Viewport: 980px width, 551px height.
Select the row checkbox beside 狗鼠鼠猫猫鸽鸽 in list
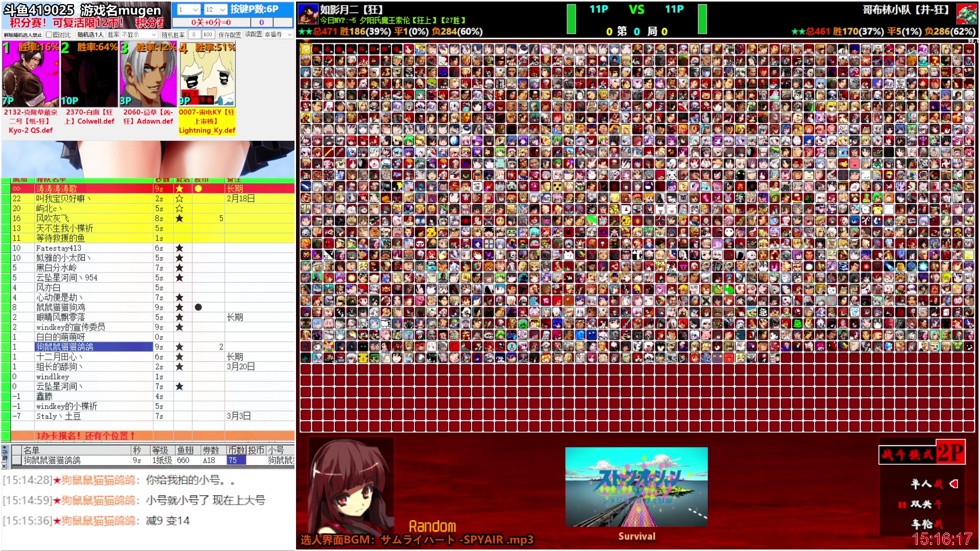tap(16, 460)
